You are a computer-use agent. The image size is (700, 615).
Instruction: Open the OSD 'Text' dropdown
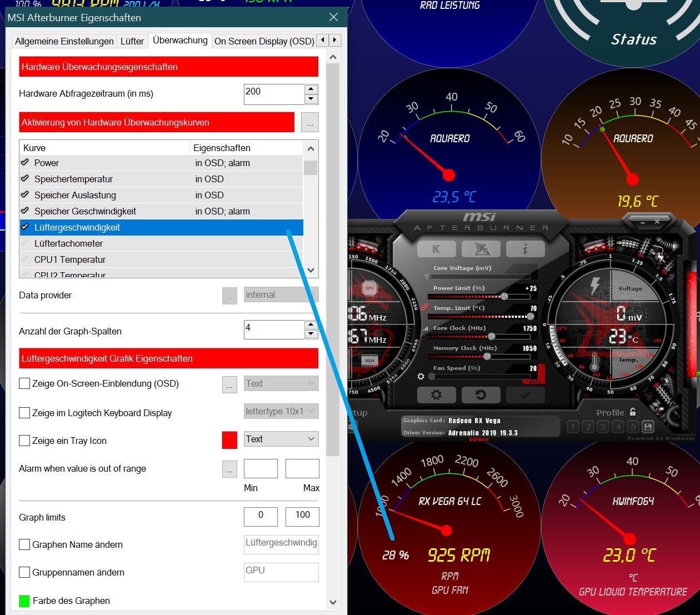click(x=282, y=383)
